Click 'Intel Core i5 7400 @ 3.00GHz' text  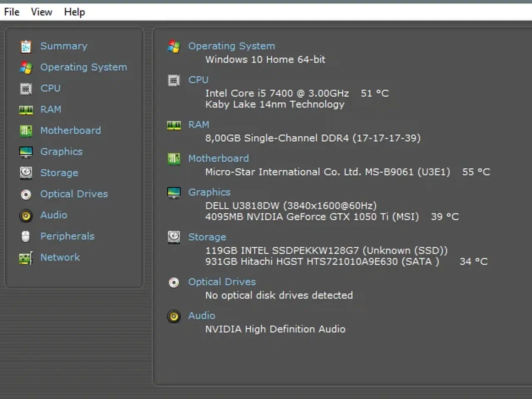point(277,93)
